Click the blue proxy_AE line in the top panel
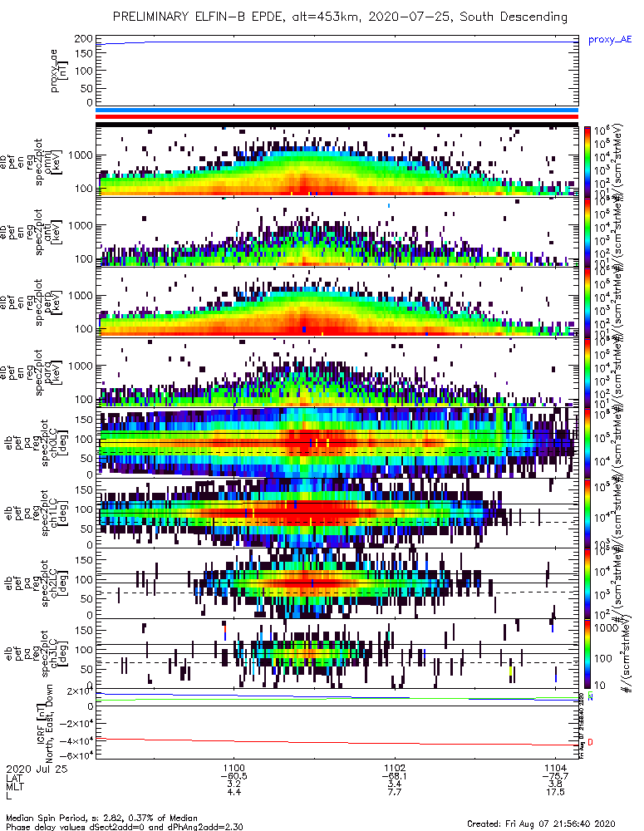644x831 pixels. [337, 42]
